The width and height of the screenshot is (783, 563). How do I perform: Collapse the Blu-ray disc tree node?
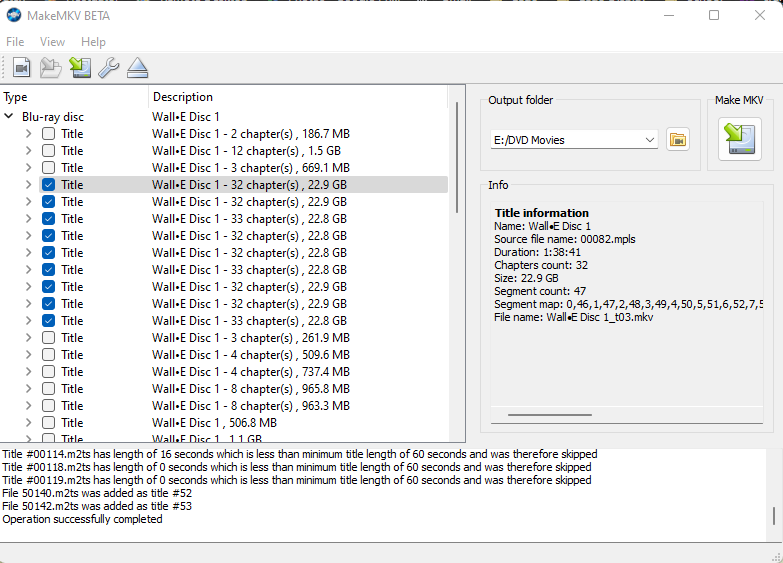[x=9, y=117]
